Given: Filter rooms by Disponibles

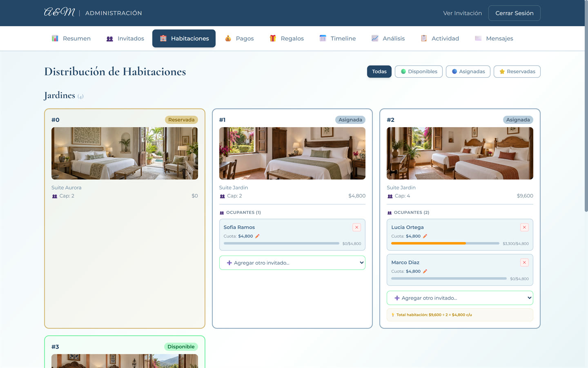Looking at the screenshot, I should [419, 72].
